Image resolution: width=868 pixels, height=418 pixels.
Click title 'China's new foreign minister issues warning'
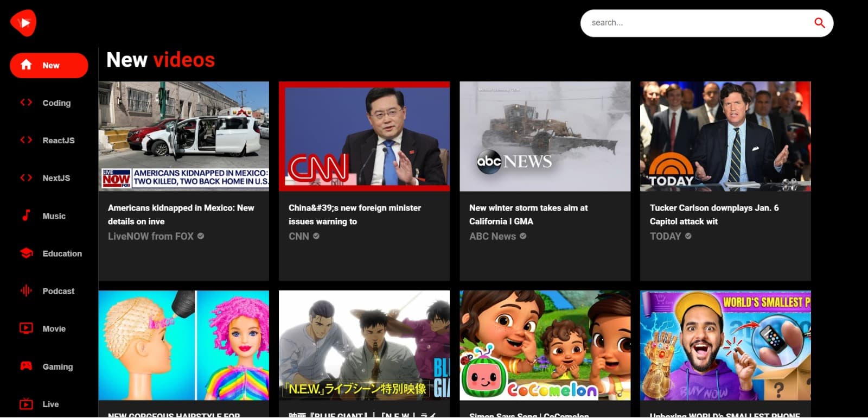tap(355, 214)
